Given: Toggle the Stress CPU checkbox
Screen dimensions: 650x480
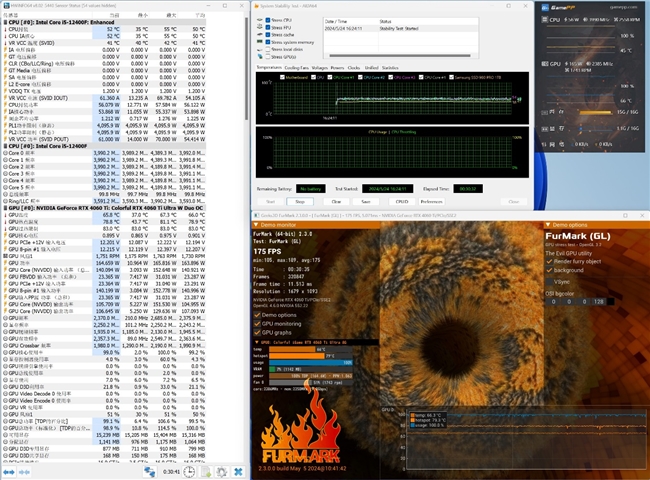Looking at the screenshot, I should pos(268,20).
